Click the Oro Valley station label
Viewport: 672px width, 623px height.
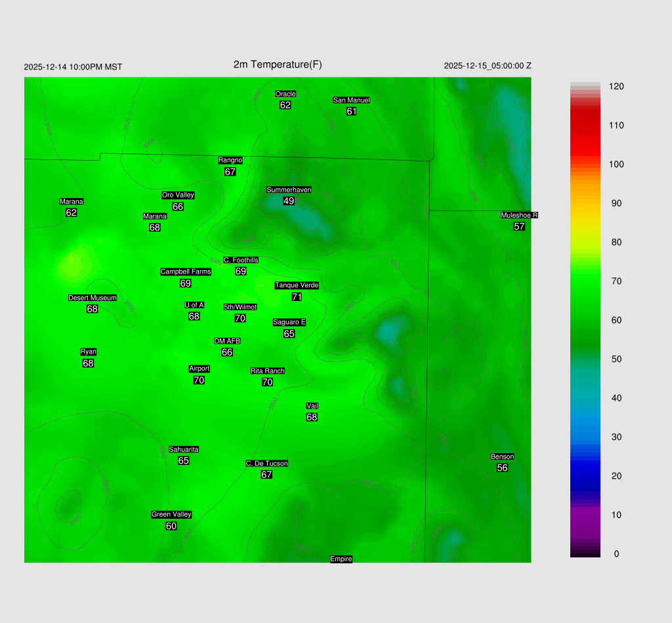coord(178,195)
